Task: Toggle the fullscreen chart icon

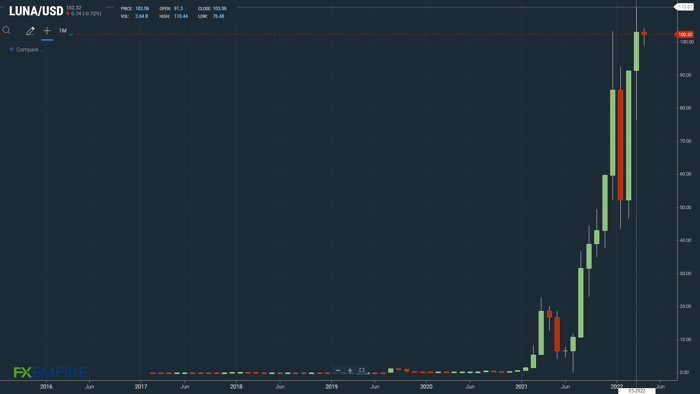Action: pos(362,370)
